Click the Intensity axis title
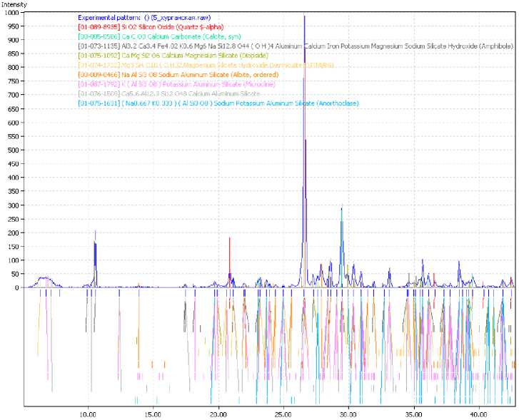The width and height of the screenshot is (519, 420). [x=14, y=4]
